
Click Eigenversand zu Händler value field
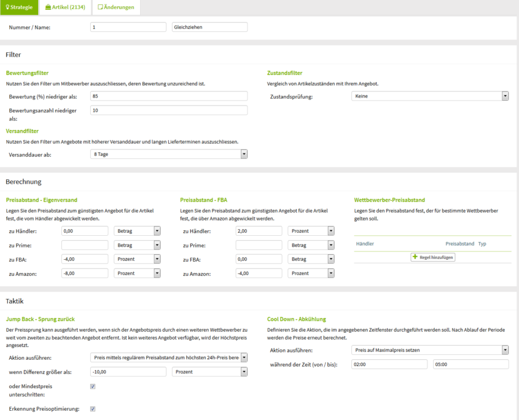[85, 231]
